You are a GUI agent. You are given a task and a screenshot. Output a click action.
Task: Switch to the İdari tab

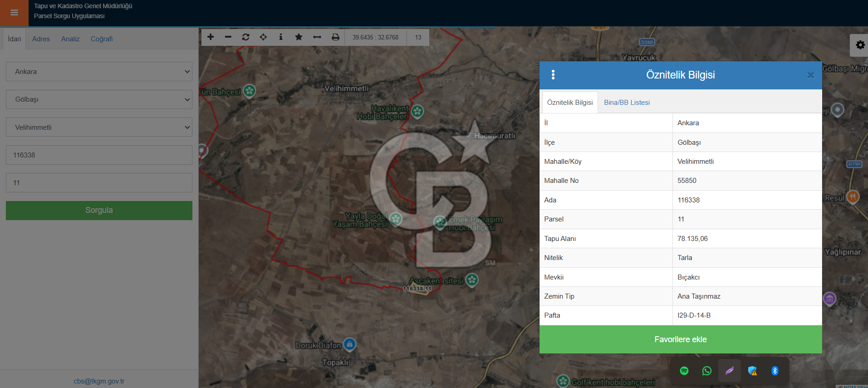[x=15, y=39]
